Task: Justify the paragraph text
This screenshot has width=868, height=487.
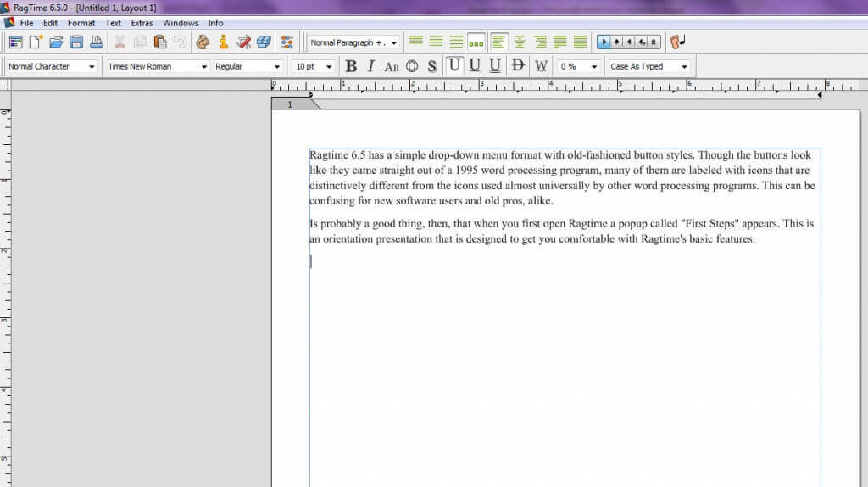Action: click(559, 42)
